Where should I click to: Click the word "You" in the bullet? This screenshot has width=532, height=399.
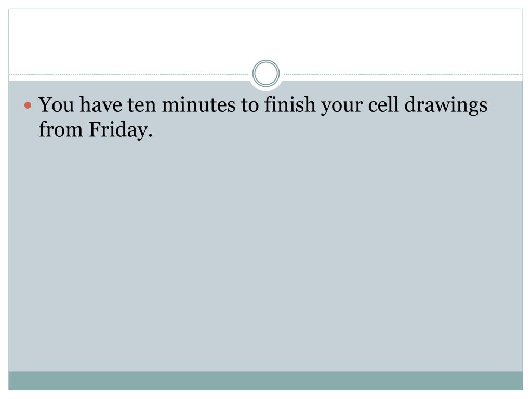pos(56,104)
